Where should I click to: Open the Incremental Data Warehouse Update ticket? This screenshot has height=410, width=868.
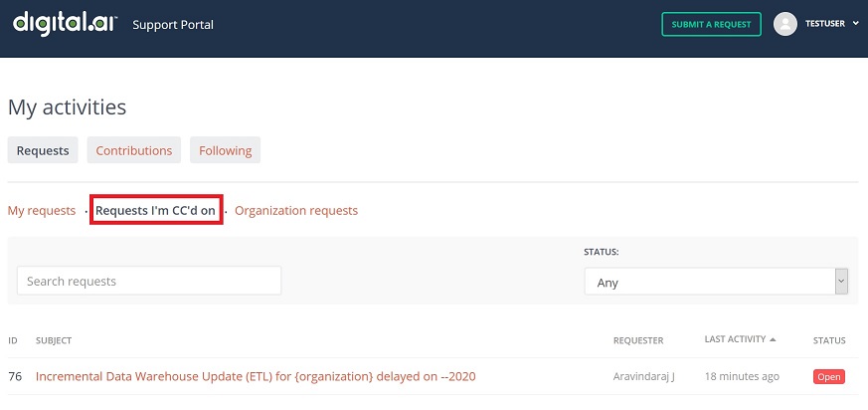[x=256, y=376]
